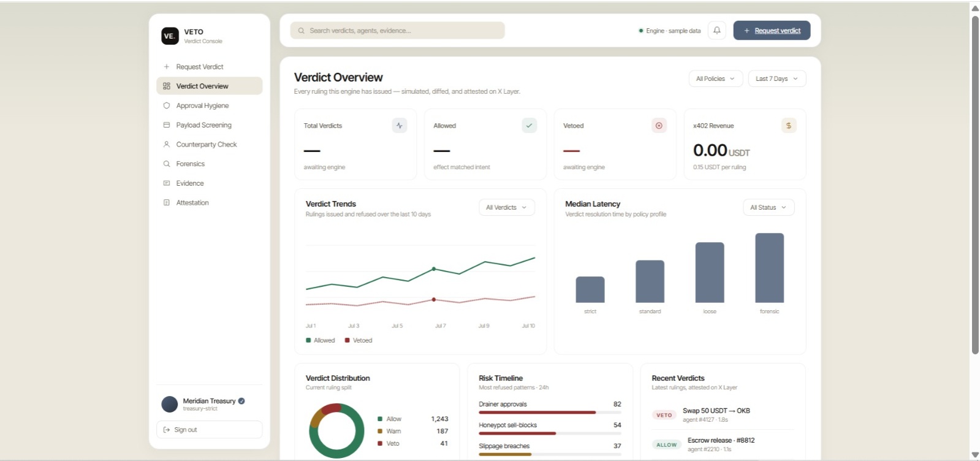Toggle the Allow legend entry in distribution
This screenshot has height=461, width=980.
coord(390,419)
